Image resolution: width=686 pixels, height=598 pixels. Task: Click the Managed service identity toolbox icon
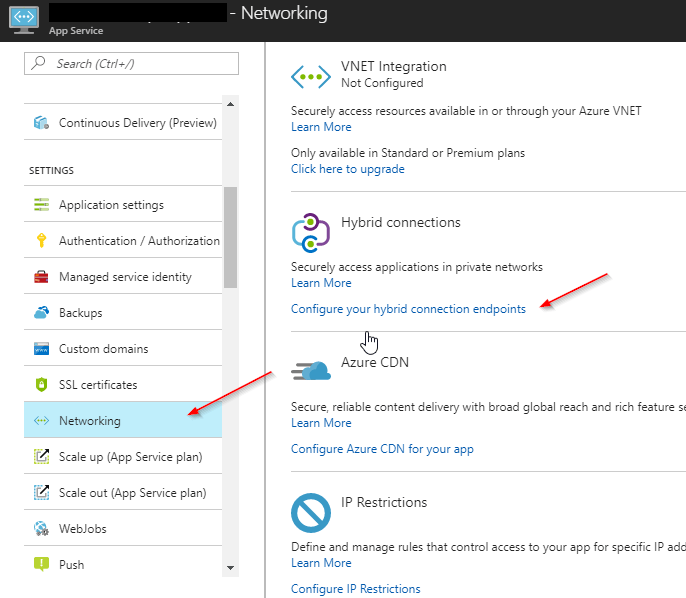coord(41,276)
